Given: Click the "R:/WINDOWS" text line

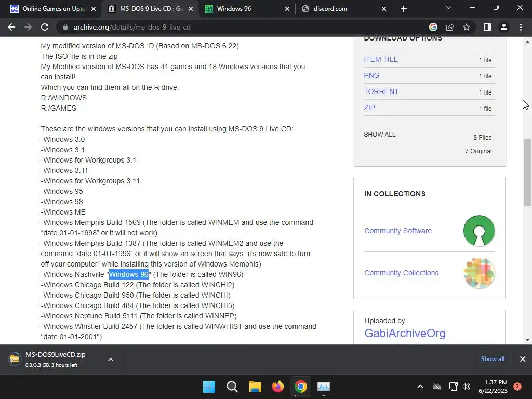Looking at the screenshot, I should tap(64, 98).
